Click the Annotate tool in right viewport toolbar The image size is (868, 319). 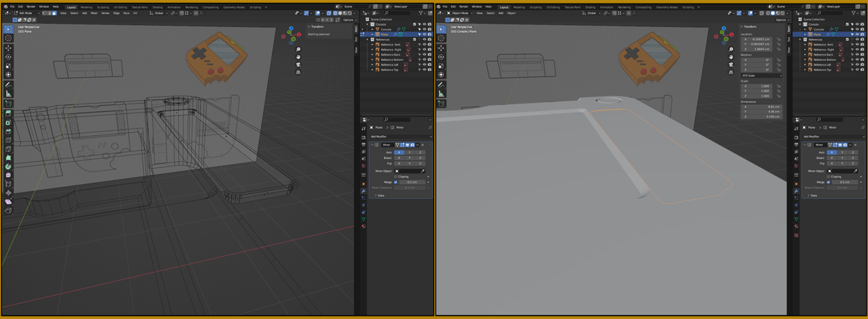point(441,85)
